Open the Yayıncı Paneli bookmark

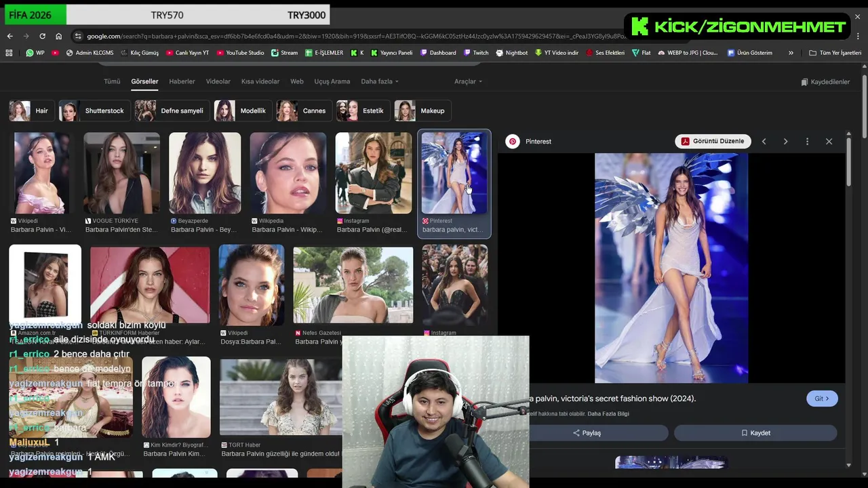pos(392,53)
